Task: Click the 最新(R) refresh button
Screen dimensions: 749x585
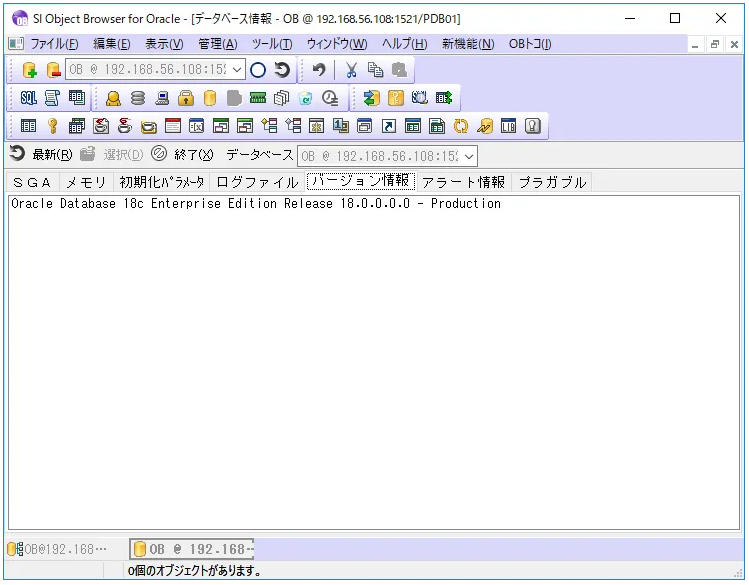Action: pyautogui.click(x=41, y=154)
